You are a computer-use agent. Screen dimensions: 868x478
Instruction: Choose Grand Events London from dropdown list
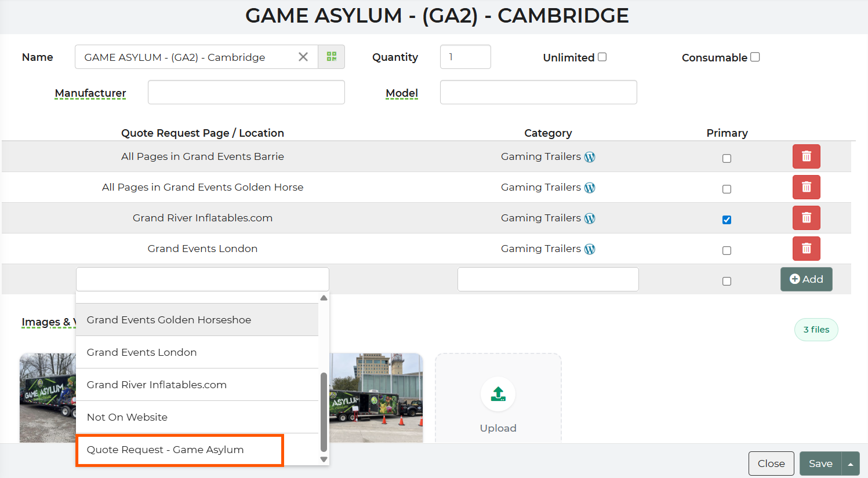(197, 352)
